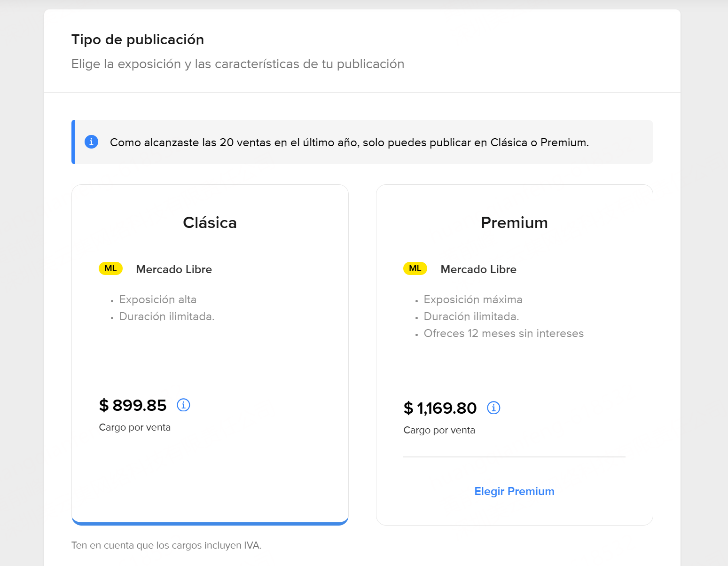Click the 20 ventas notice message text
Screen dimensions: 728x566
[349, 142]
